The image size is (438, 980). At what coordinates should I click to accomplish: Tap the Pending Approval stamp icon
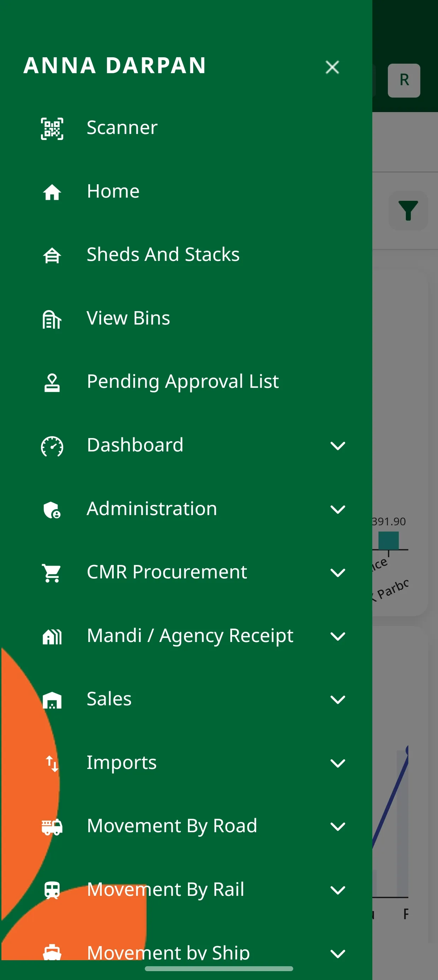tap(52, 382)
